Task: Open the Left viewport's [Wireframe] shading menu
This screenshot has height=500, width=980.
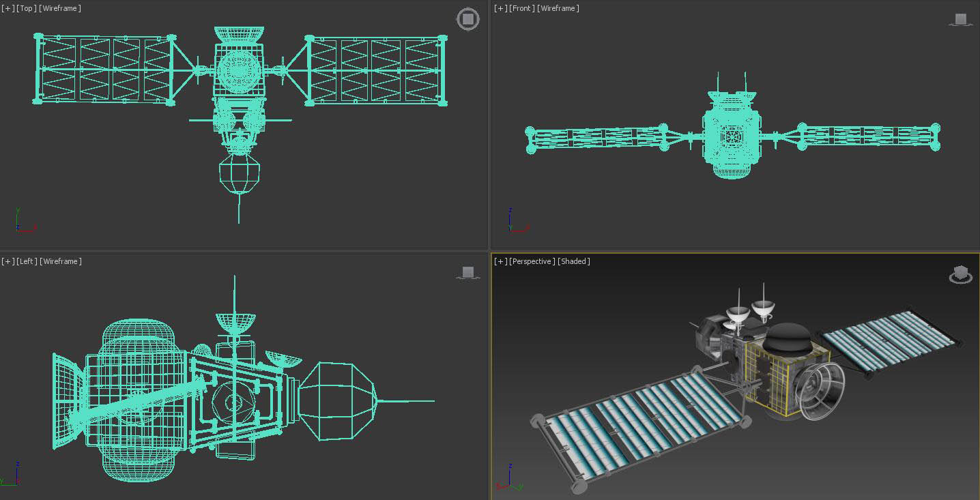Action: (x=61, y=261)
